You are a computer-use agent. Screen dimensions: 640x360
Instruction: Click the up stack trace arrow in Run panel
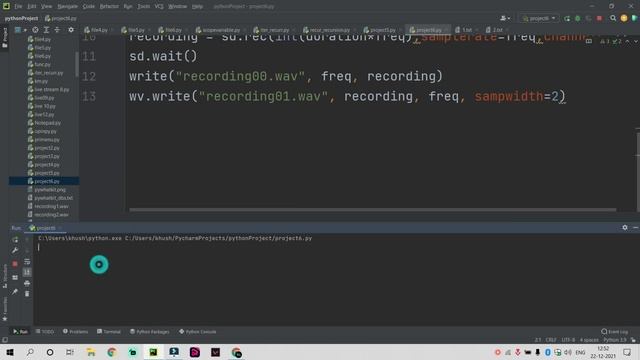pos(27,240)
